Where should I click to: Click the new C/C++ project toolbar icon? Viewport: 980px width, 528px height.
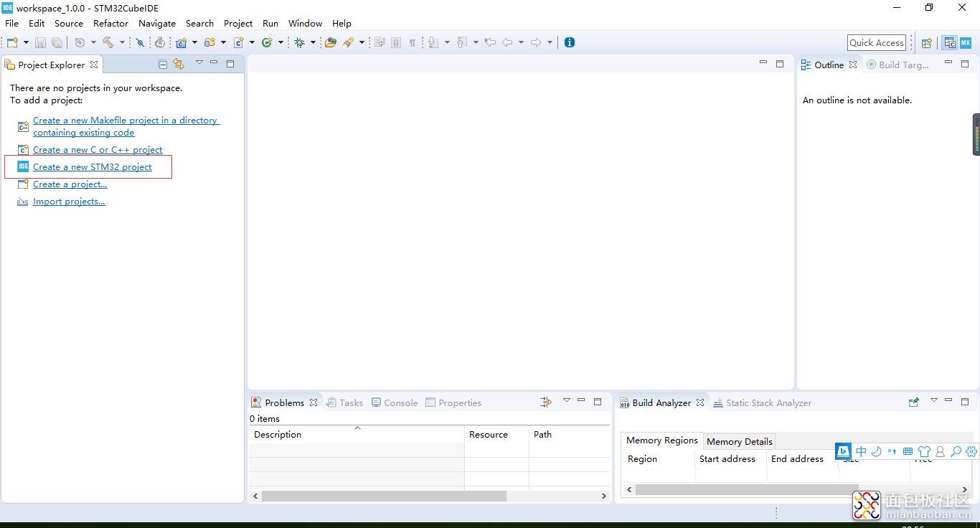[181, 43]
